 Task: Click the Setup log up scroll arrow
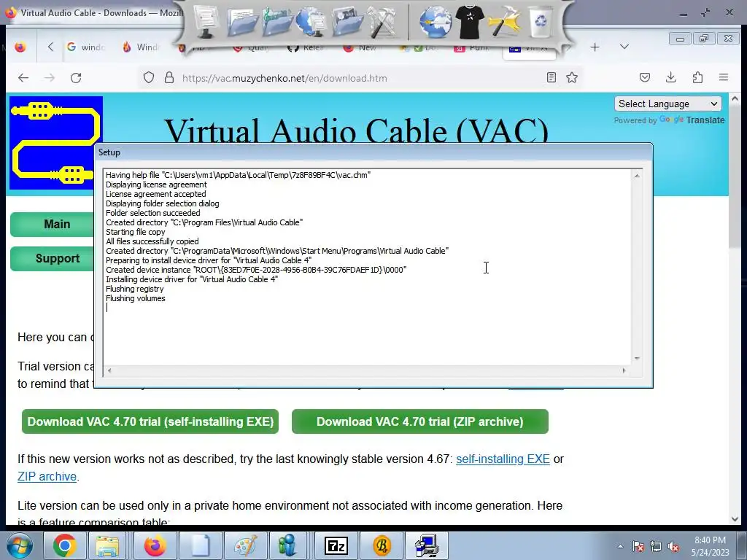pos(637,176)
